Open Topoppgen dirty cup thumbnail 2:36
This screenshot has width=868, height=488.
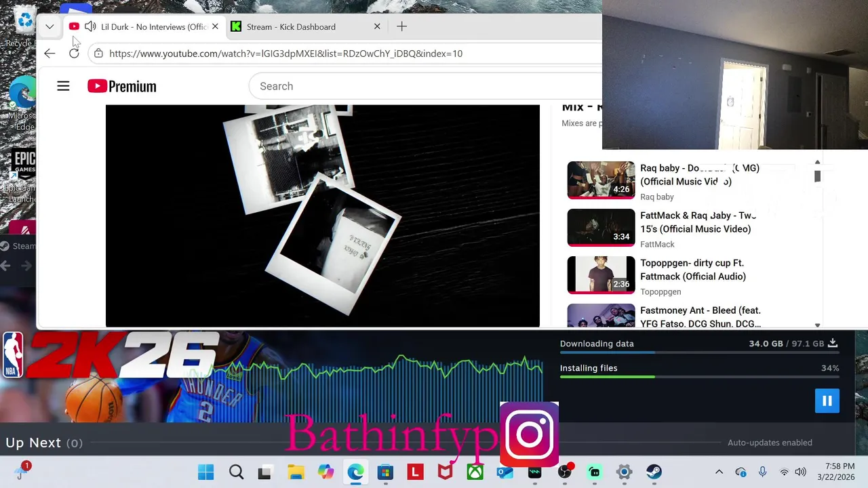point(601,274)
